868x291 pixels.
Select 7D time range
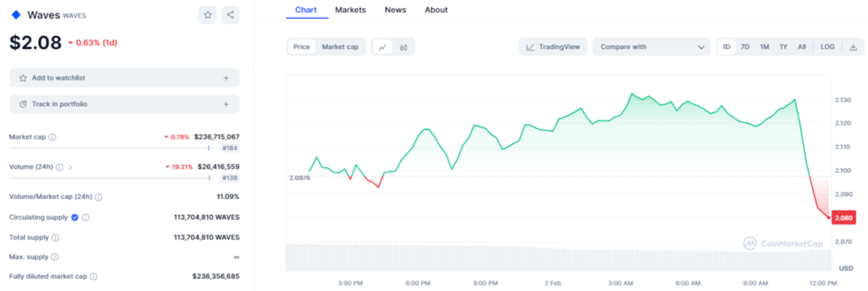[745, 47]
